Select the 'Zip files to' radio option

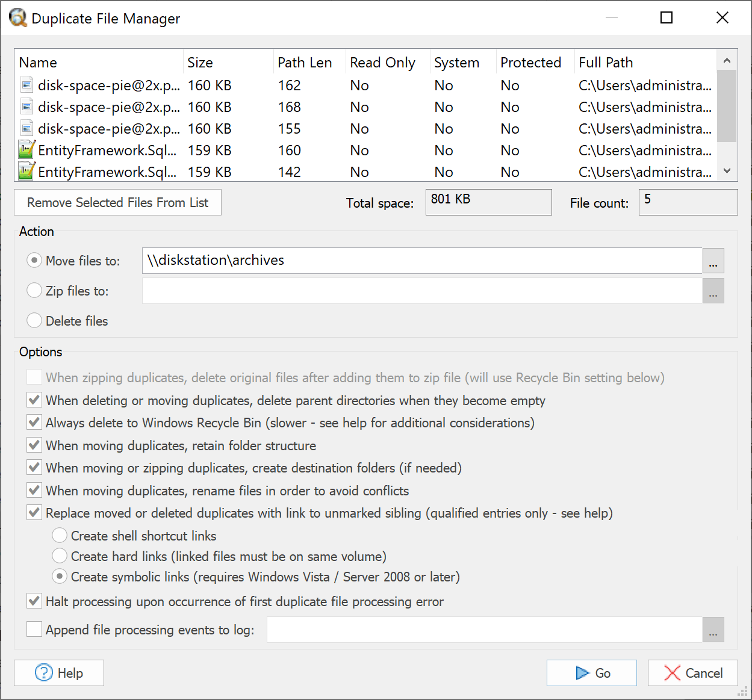(34, 290)
